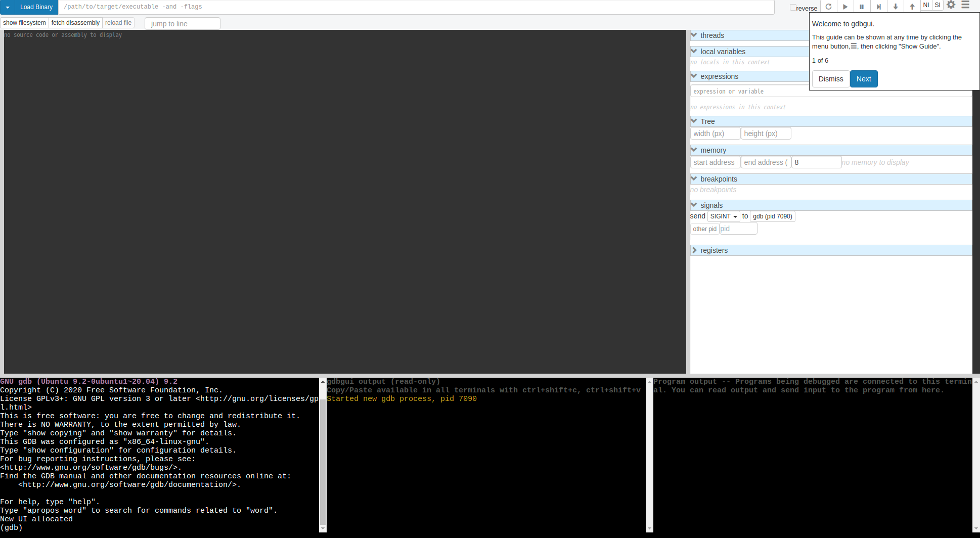Click the SI step-instruction icon
The width and height of the screenshot is (980, 538).
pos(938,5)
